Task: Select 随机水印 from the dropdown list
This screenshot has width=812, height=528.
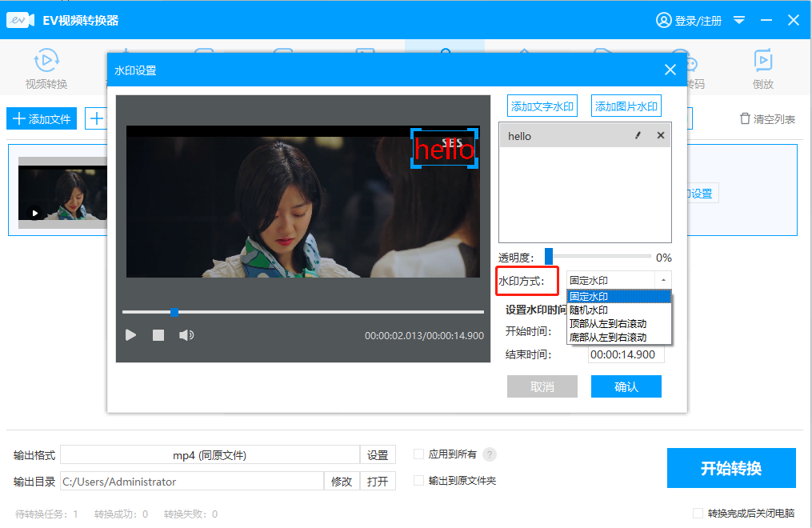Action: point(589,310)
